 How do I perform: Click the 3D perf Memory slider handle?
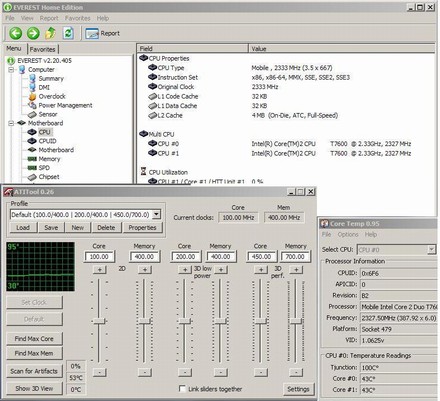click(295, 321)
